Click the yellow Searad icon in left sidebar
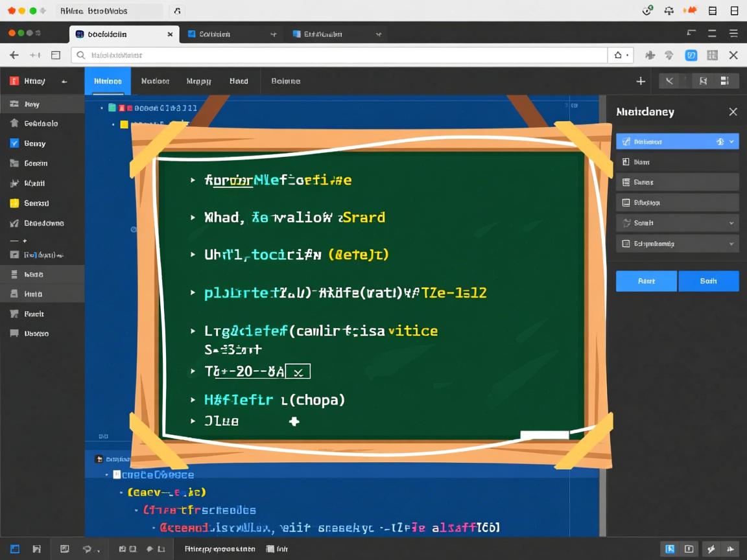The width and height of the screenshot is (747, 560). click(14, 204)
